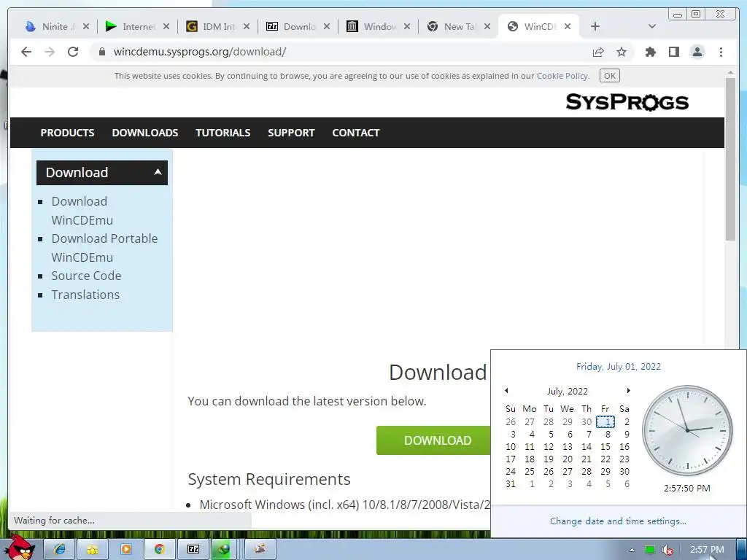Open the CONTACT menu
This screenshot has height=560, width=747.
pos(356,133)
